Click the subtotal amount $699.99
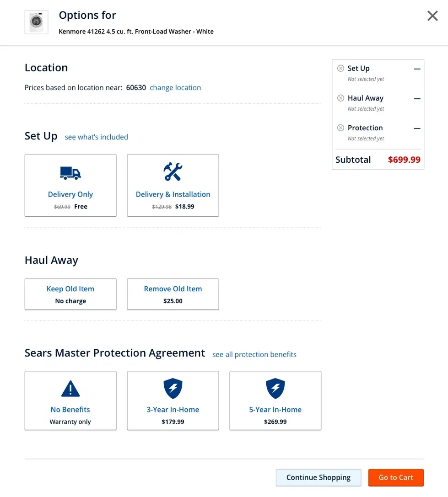Image resolution: width=448 pixels, height=497 pixels. click(x=404, y=160)
